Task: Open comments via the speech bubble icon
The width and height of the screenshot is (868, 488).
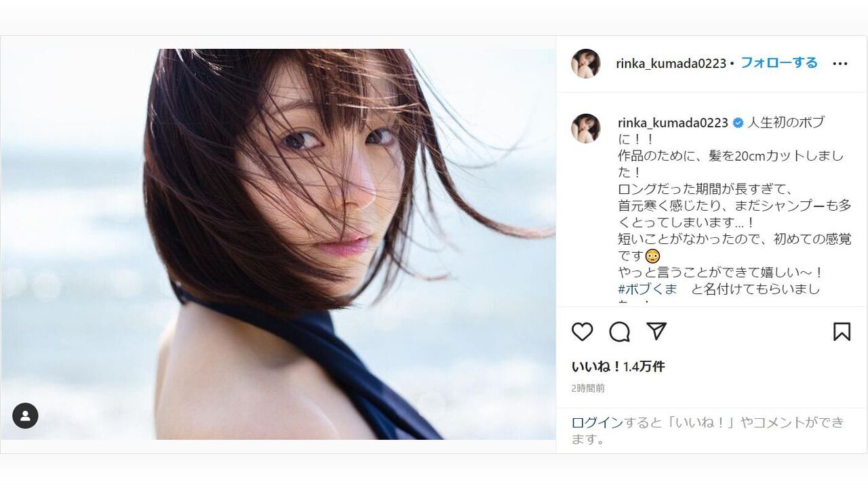Action: point(619,331)
